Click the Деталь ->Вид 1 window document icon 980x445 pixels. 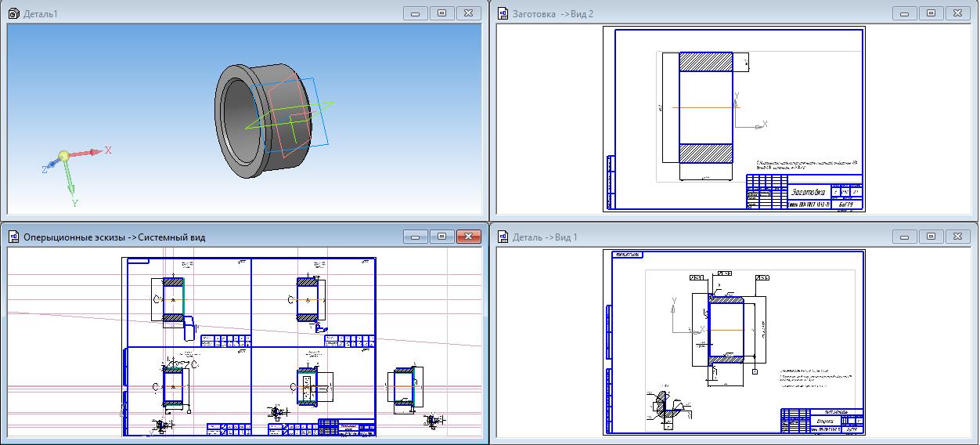pyautogui.click(x=502, y=237)
